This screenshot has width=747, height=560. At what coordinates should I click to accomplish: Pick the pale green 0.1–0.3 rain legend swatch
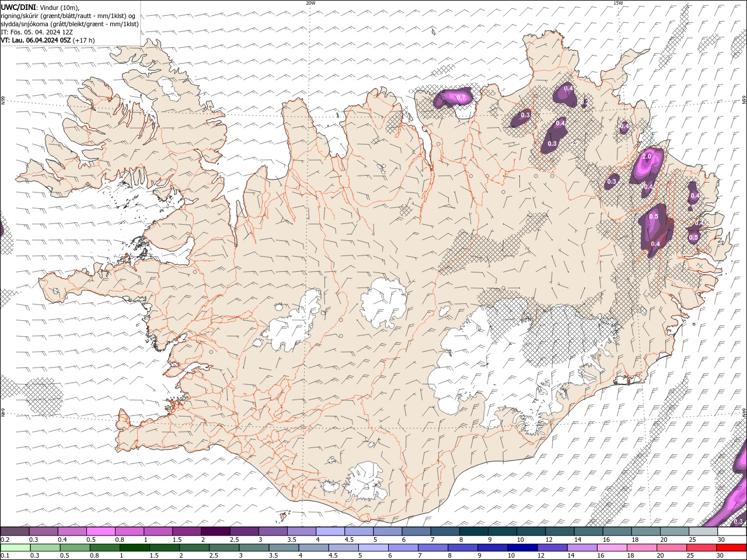tap(15, 548)
